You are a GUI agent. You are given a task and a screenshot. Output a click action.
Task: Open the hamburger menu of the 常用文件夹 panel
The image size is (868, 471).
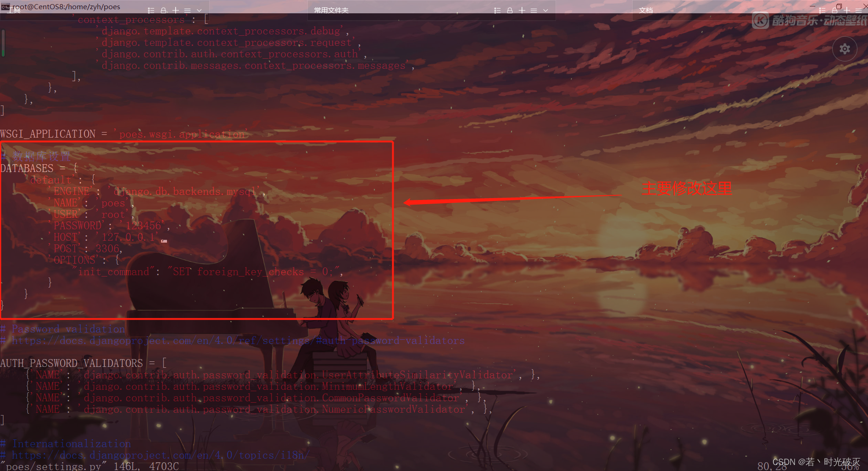[534, 10]
